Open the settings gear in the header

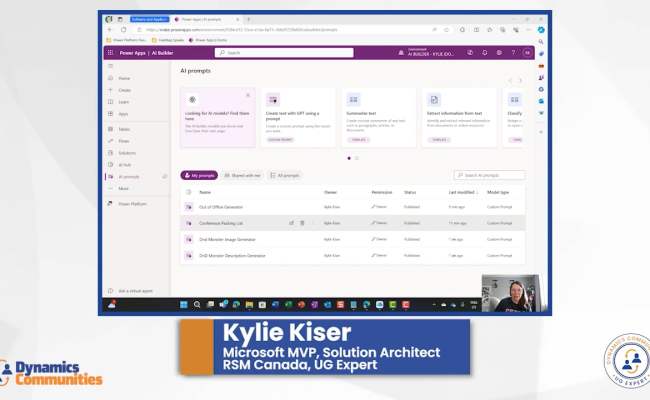pos(499,53)
